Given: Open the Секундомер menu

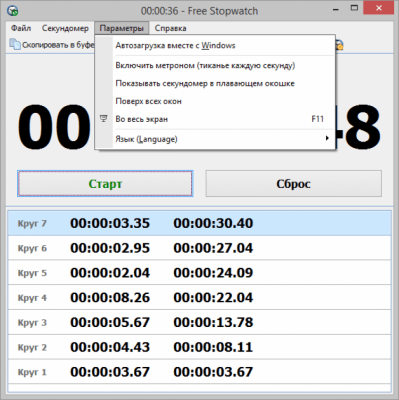Looking at the screenshot, I should click(x=65, y=28).
